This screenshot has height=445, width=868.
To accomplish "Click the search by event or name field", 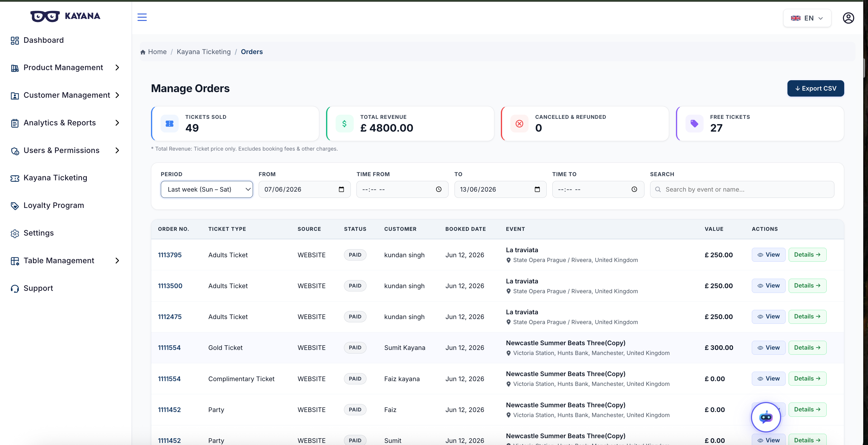I will tap(742, 189).
